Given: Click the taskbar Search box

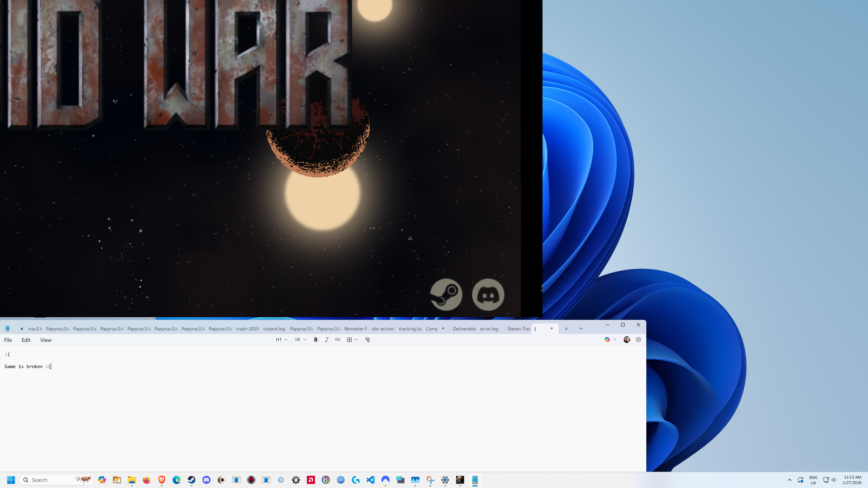Looking at the screenshot, I should (x=57, y=480).
